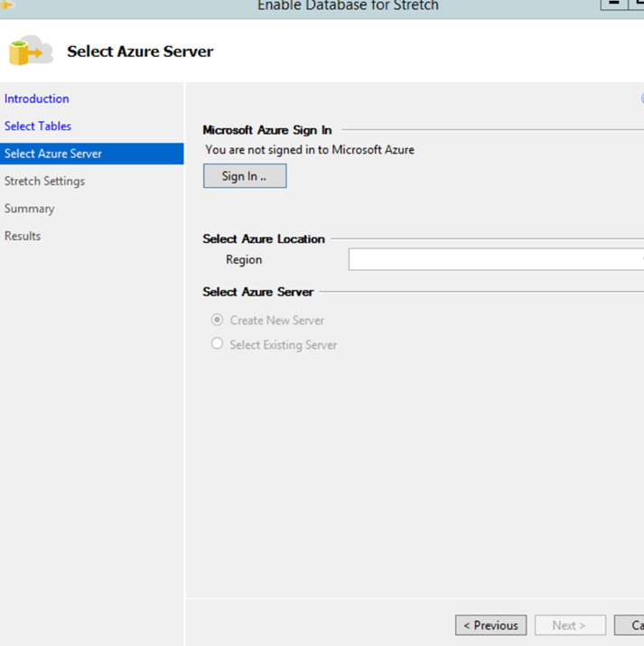644x646 pixels.
Task: Click the small title bar window icon
Action: coord(7,5)
